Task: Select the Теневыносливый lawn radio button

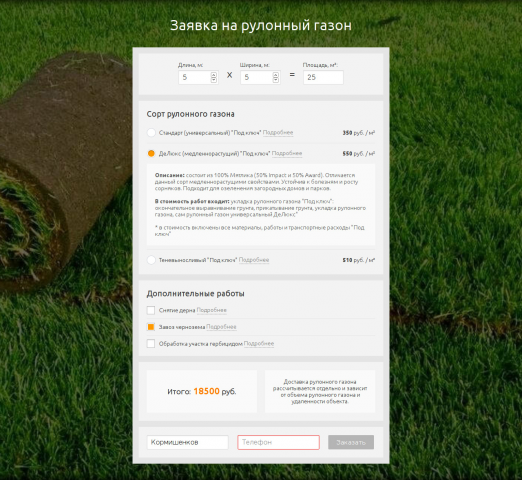Action: [151, 260]
